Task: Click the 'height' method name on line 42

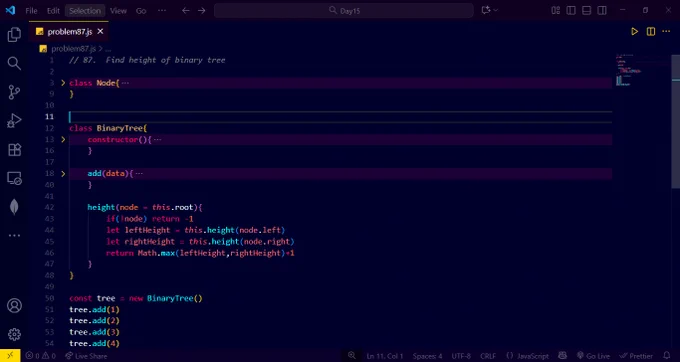Action: (101, 207)
